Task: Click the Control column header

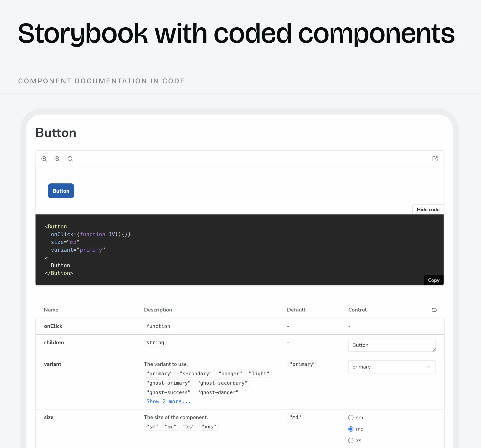Action: [357, 310]
